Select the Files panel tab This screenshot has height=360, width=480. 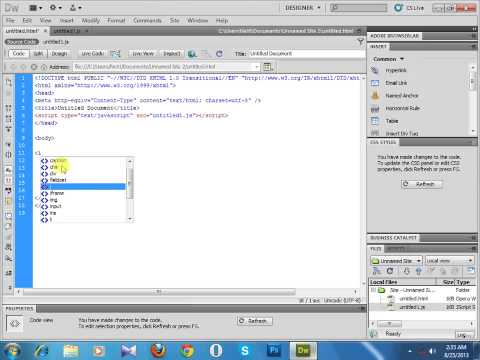coord(376,249)
